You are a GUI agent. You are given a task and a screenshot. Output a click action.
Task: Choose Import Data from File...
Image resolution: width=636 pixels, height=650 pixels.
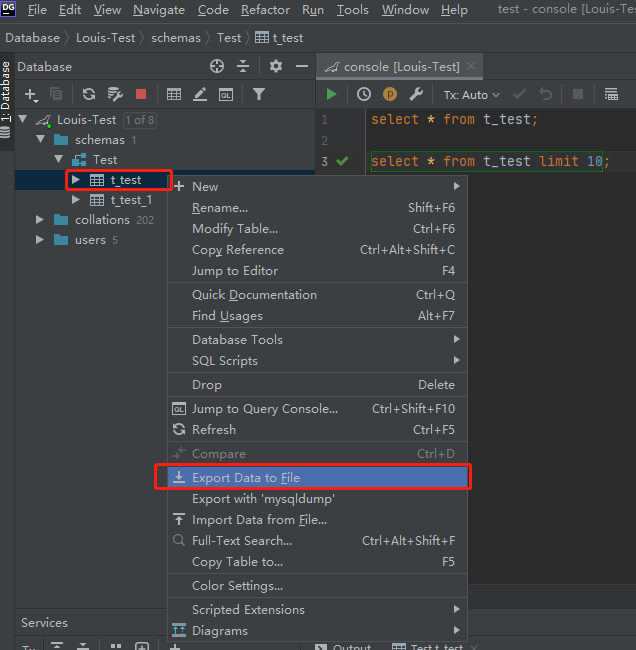pyautogui.click(x=317, y=520)
